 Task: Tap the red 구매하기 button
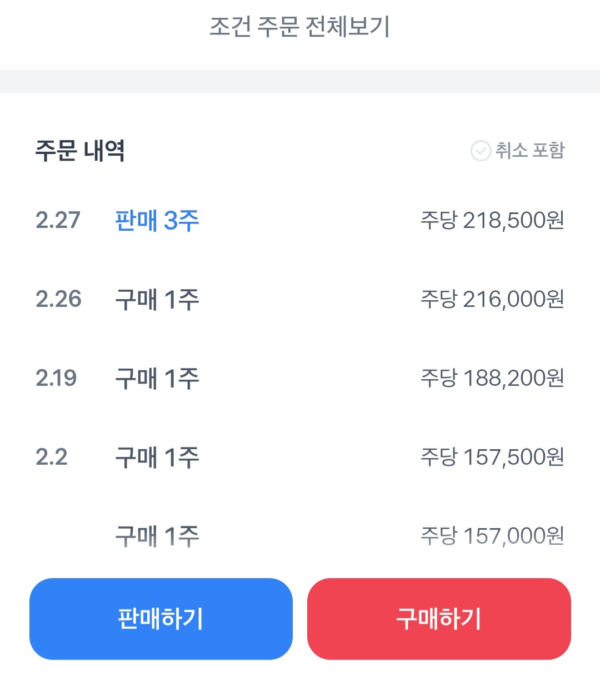point(439,619)
